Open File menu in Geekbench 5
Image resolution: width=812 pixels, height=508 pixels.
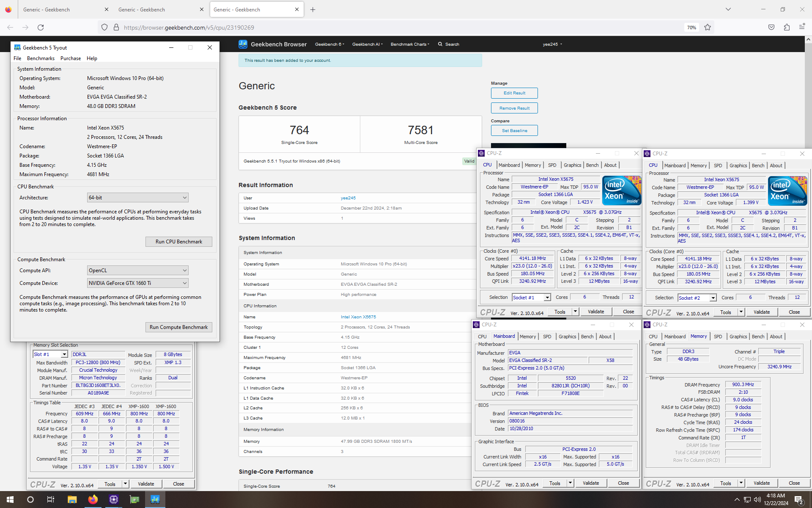coord(17,58)
